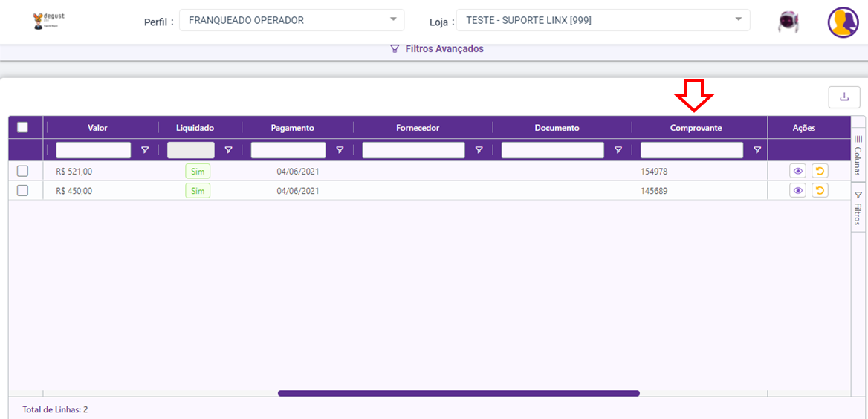Open the user profile avatar
The height and width of the screenshot is (419, 868).
tap(843, 22)
